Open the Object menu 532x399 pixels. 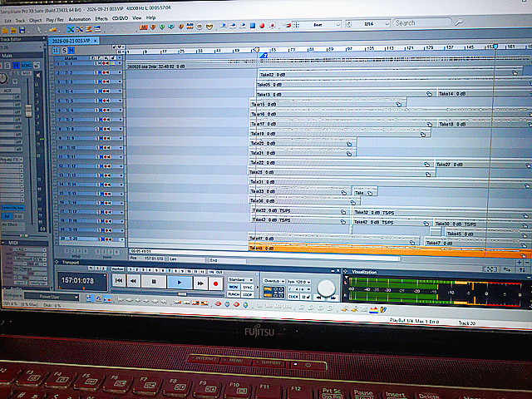click(x=35, y=20)
